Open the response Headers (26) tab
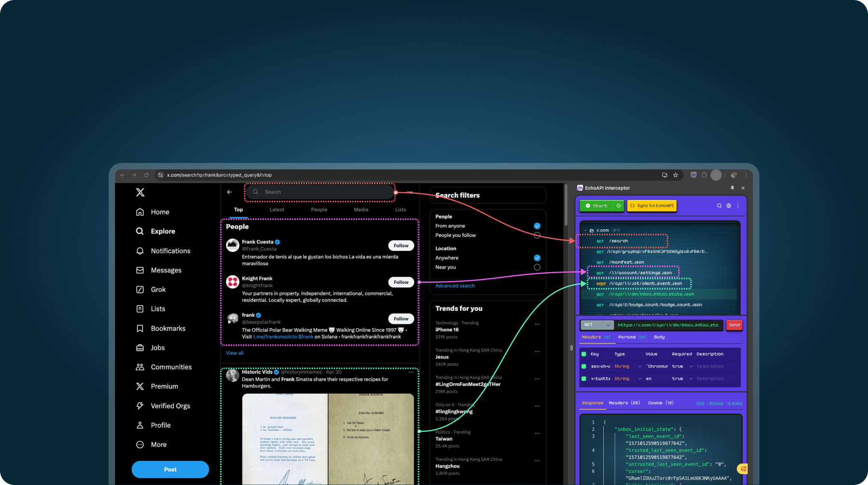 624,403
